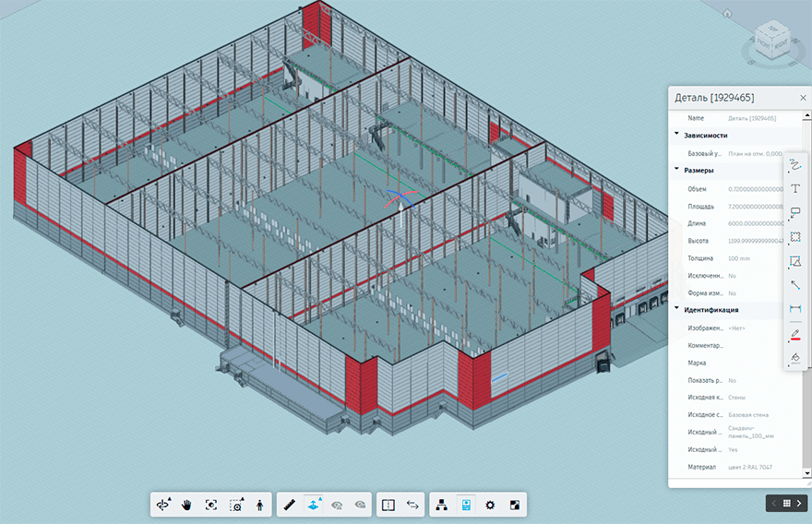
Task: Collapse the Размеры section
Action: pyautogui.click(x=676, y=170)
